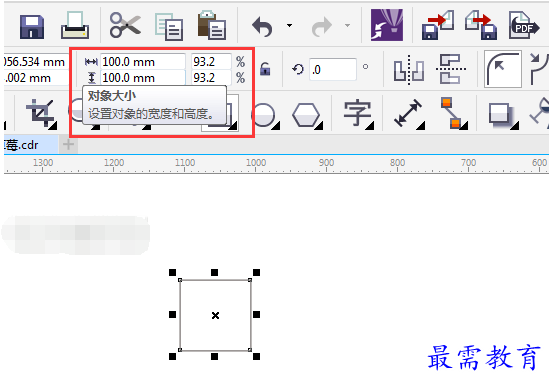Mirror the object vertically
This screenshot has width=549, height=389.
point(451,69)
